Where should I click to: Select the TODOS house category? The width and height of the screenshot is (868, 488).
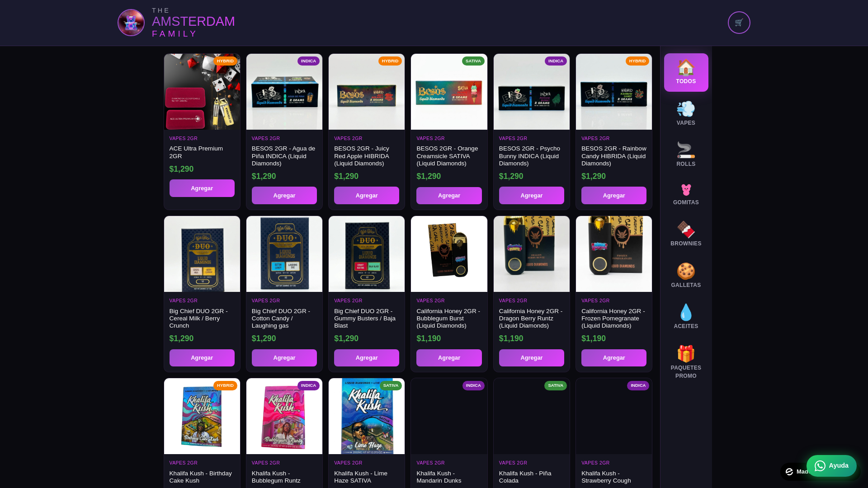686,72
